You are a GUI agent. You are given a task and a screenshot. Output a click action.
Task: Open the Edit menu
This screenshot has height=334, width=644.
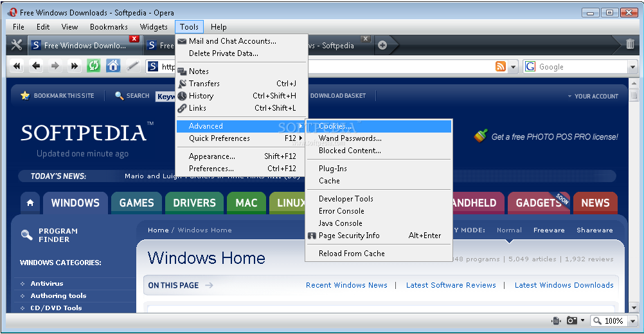[43, 27]
